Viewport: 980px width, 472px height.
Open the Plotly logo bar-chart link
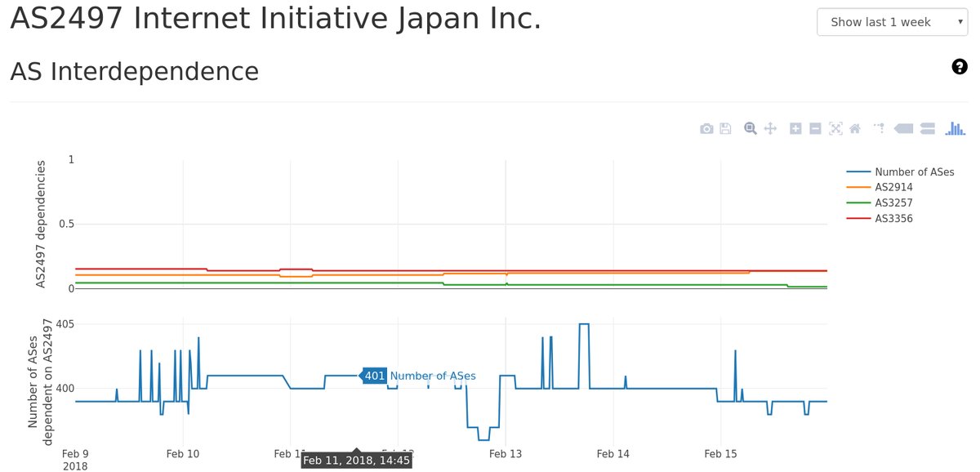pyautogui.click(x=955, y=128)
